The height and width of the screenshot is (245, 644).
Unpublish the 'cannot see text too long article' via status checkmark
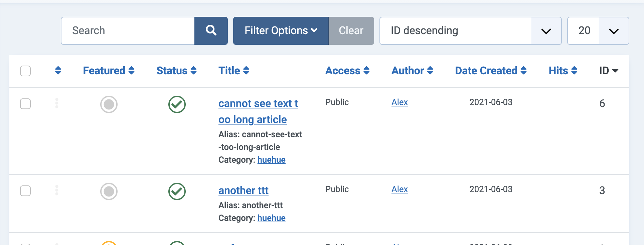[177, 104]
